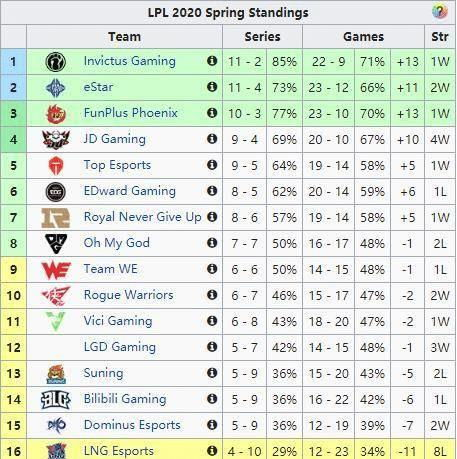Open the Dominus Esports team link
Image resolution: width=457 pixels, height=459 pixels.
[132, 425]
